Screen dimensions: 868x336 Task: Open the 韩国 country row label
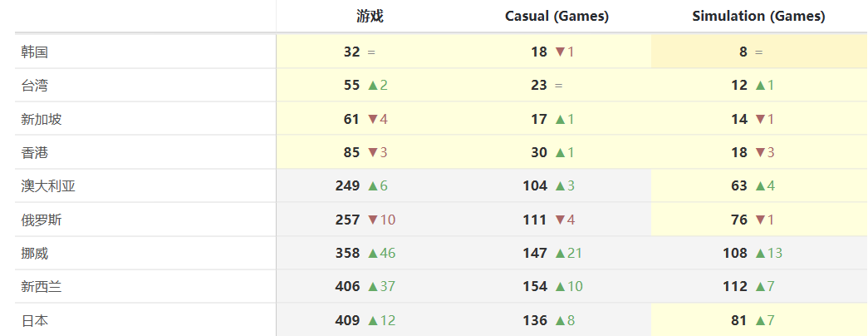[x=35, y=52]
